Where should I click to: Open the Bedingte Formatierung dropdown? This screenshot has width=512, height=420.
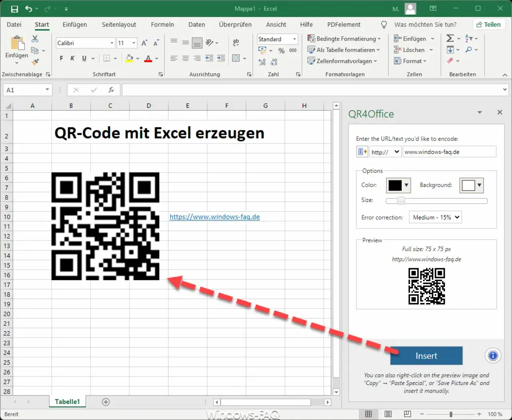[344, 39]
